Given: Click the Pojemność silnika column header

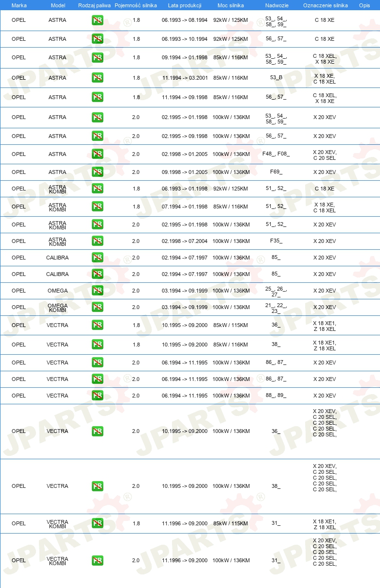Looking at the screenshot, I should (x=136, y=5).
